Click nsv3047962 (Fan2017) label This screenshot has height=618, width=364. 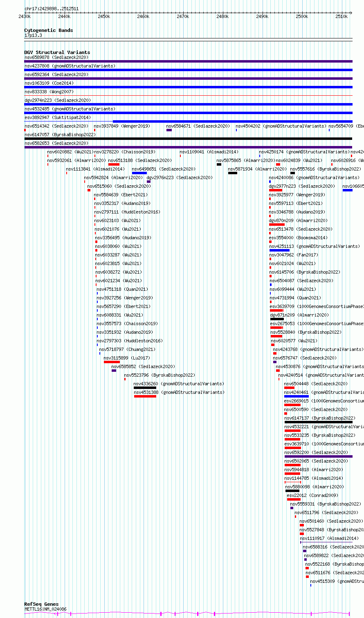294,255
